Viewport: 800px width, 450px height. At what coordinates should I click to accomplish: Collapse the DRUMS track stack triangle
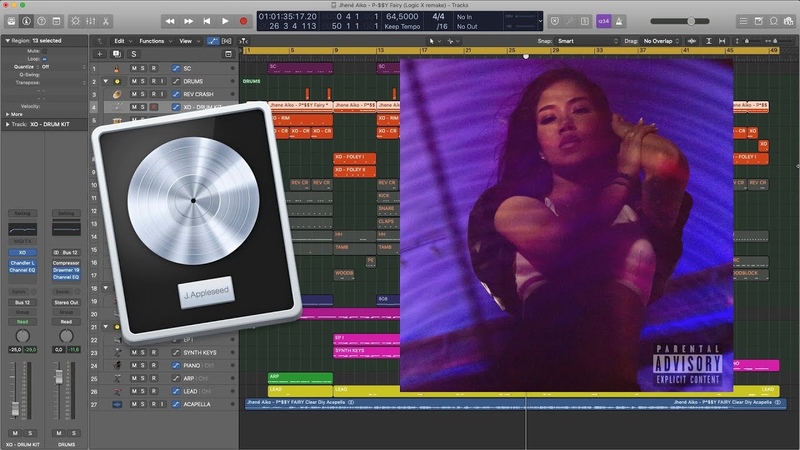click(106, 81)
